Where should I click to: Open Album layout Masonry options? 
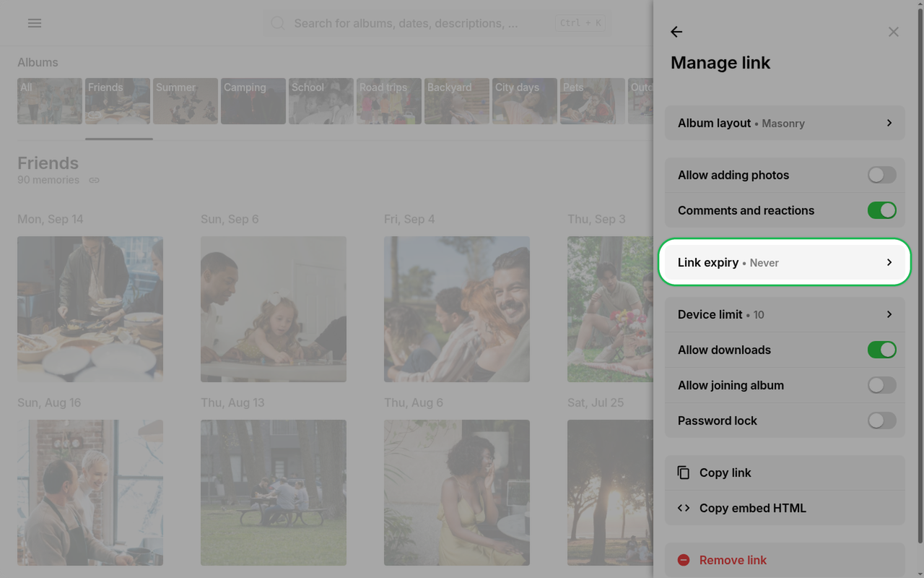pos(785,123)
